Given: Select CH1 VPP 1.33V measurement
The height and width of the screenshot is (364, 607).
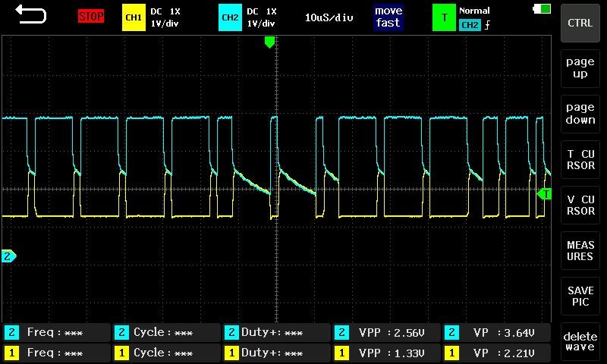Looking at the screenshot, I should (386, 353).
